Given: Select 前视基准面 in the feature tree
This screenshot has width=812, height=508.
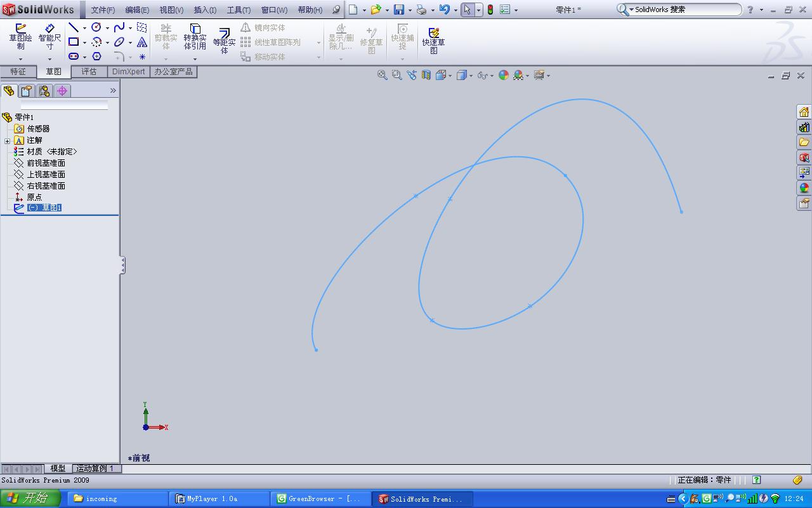Looking at the screenshot, I should coord(46,163).
